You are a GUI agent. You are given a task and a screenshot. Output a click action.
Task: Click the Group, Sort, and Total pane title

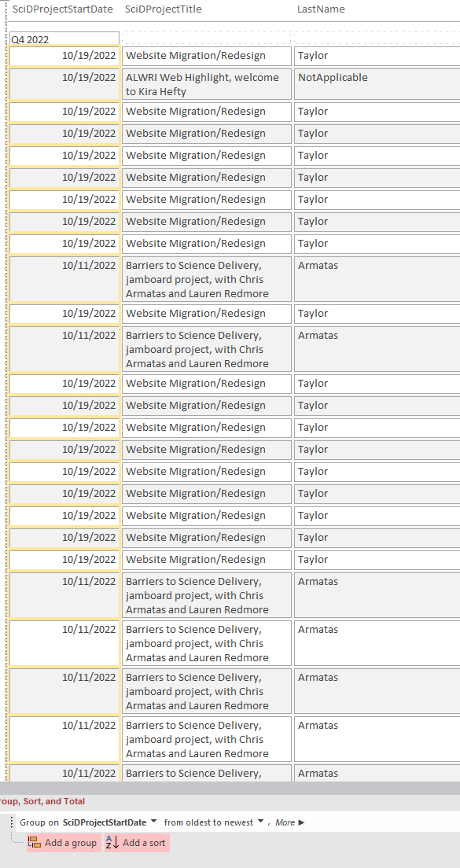pyautogui.click(x=42, y=801)
